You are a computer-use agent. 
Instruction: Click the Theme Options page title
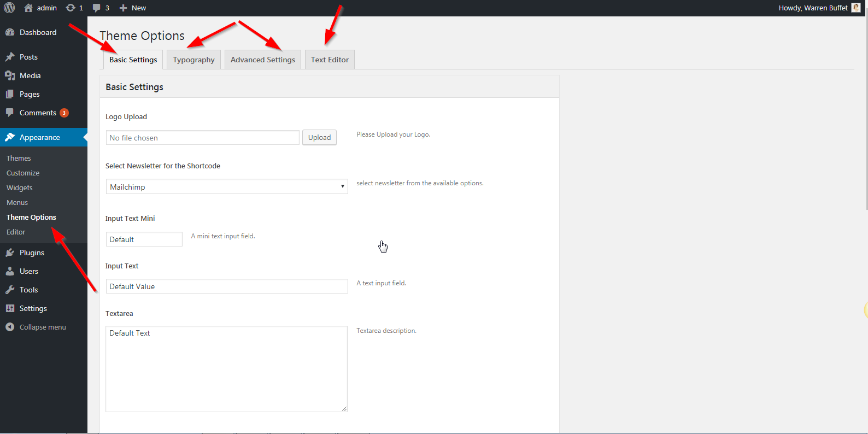142,36
